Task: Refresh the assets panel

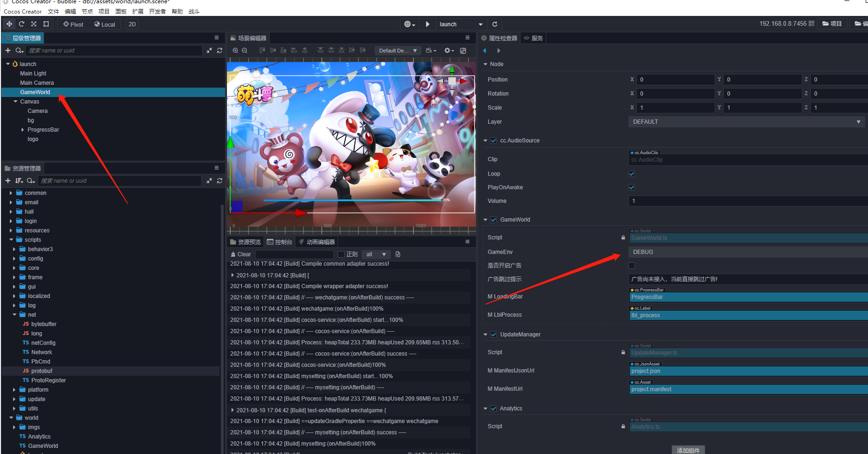Action: tap(219, 180)
